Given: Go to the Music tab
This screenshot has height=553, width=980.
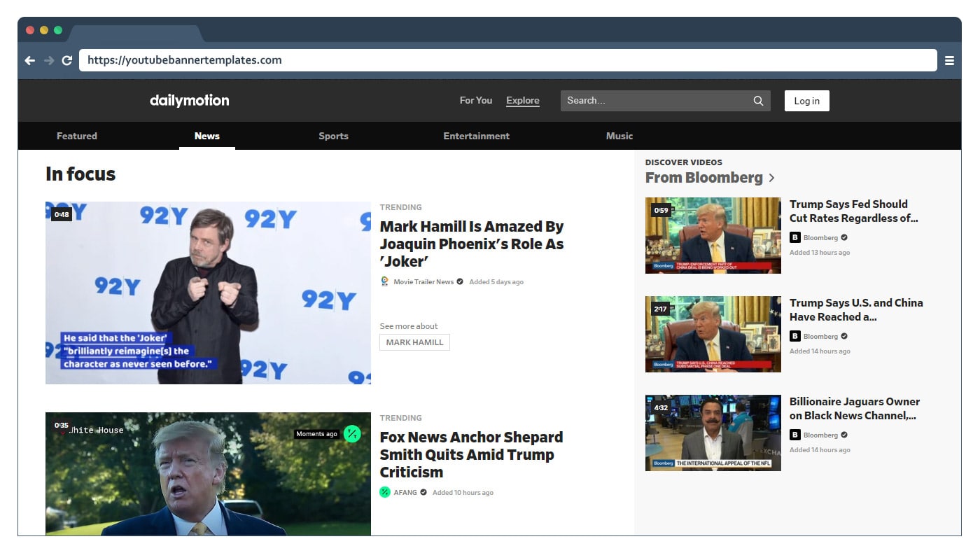Looking at the screenshot, I should 619,136.
